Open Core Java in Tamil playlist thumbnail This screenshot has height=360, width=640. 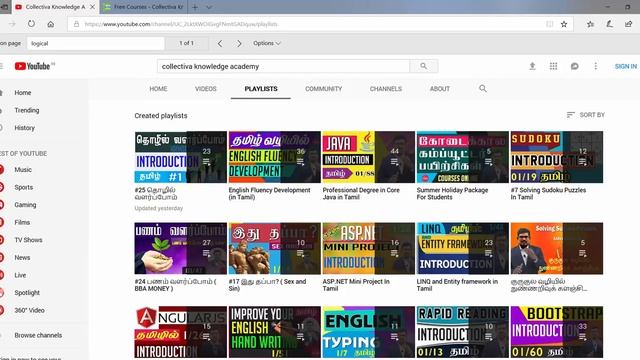pos(369,157)
